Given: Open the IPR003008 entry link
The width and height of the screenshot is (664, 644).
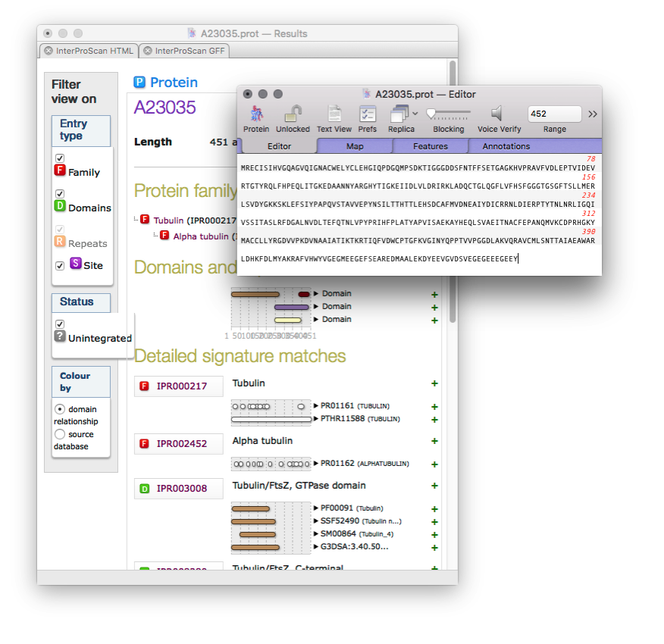Looking at the screenshot, I should pyautogui.click(x=181, y=489).
